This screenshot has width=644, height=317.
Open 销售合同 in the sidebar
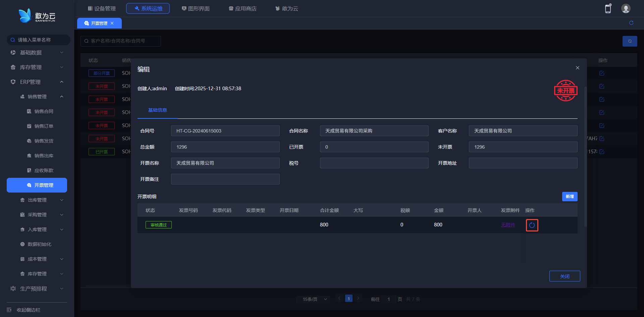click(x=44, y=111)
